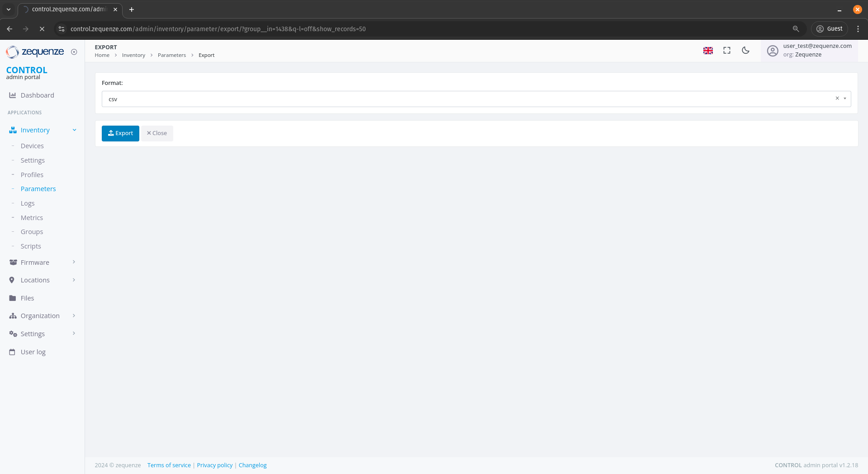Click the blue Export button

(x=120, y=133)
